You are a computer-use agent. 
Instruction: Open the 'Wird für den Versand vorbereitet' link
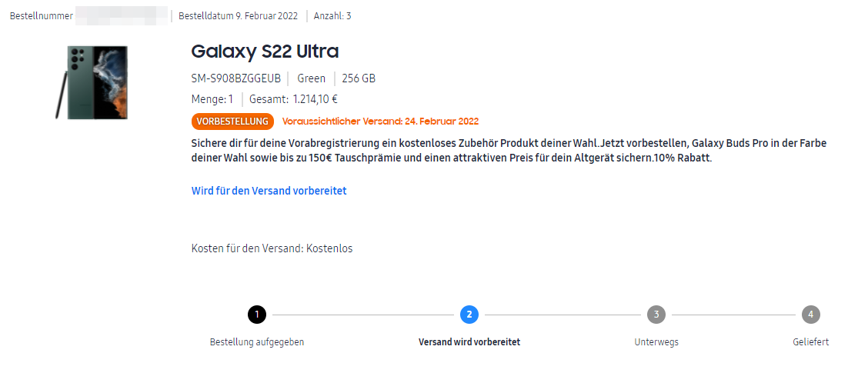(269, 191)
